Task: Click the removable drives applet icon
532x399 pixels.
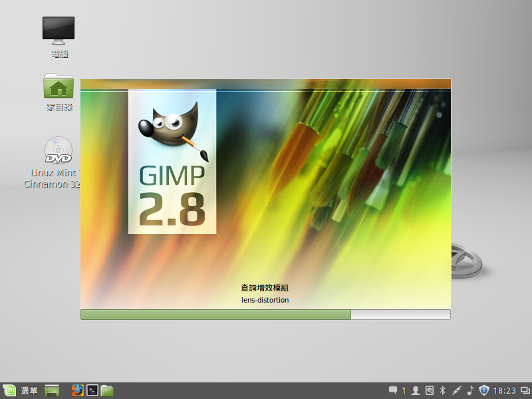Action: tap(430, 390)
